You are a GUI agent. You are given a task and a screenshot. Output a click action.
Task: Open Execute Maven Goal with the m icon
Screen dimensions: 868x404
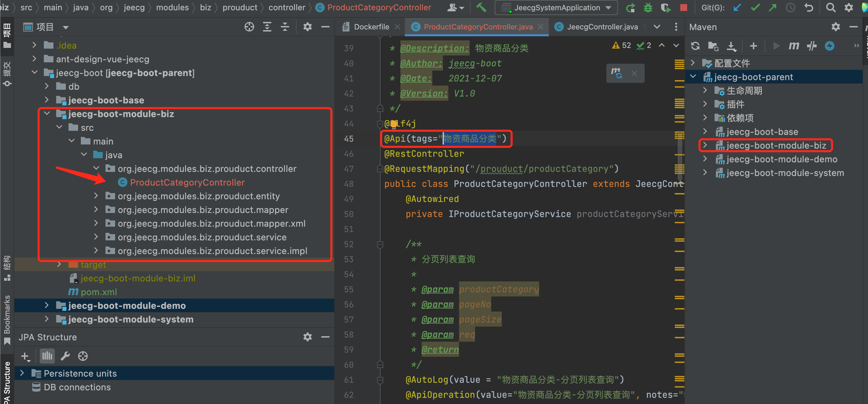(794, 46)
